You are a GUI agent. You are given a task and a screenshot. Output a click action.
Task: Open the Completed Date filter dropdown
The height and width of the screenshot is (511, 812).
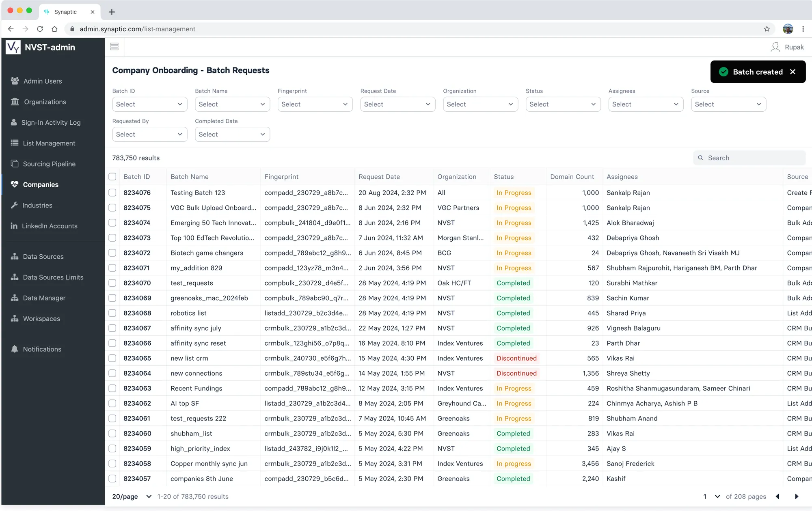point(232,134)
